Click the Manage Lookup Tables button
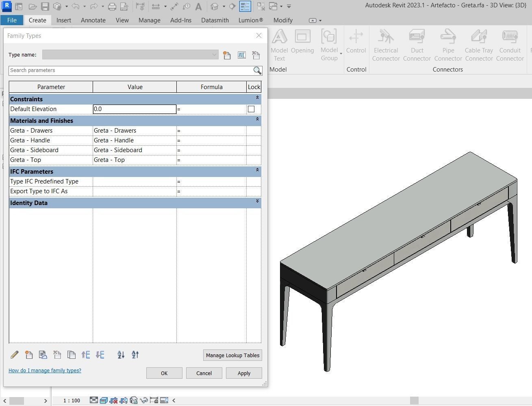Viewport: 532px width, 406px height. (x=232, y=355)
